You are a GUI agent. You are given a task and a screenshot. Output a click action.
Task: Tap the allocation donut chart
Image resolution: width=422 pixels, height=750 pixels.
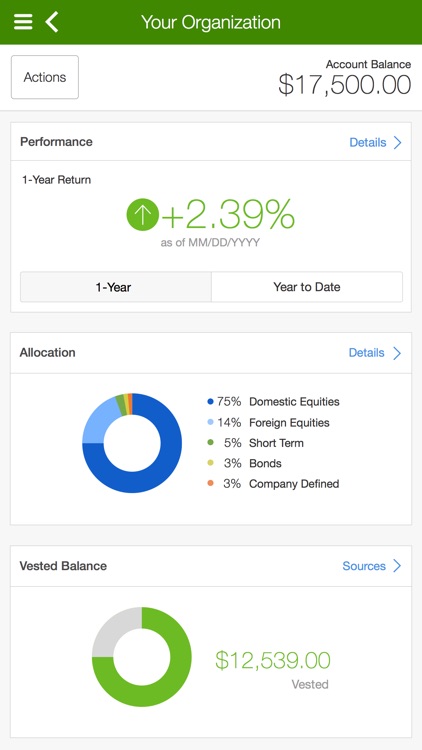(132, 443)
